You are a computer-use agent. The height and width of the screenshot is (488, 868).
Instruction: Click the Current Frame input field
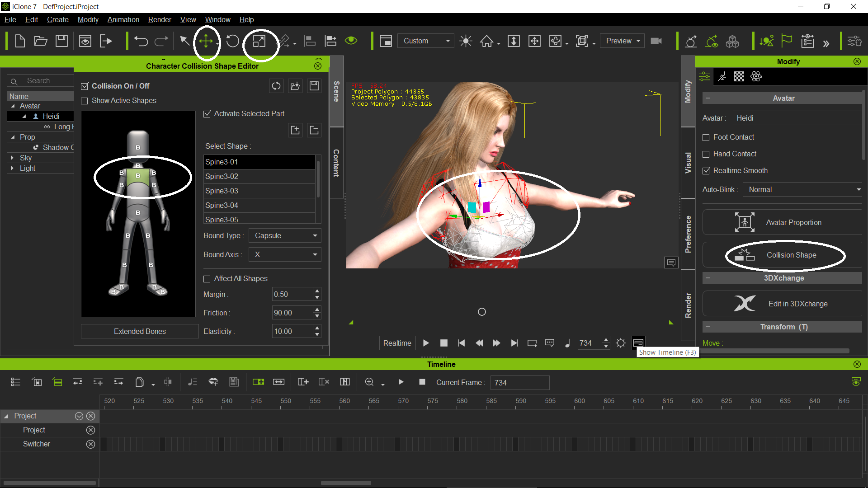[x=520, y=383]
